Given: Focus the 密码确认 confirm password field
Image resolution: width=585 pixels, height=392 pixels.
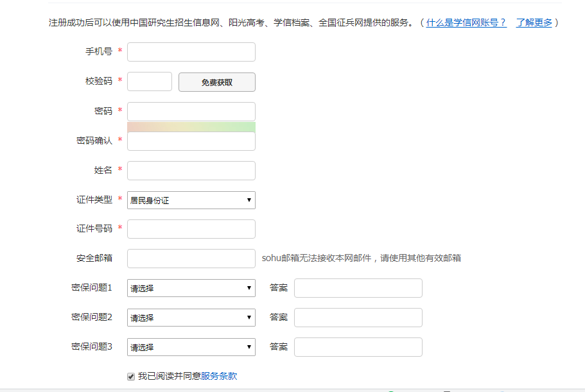Looking at the screenshot, I should (191, 141).
